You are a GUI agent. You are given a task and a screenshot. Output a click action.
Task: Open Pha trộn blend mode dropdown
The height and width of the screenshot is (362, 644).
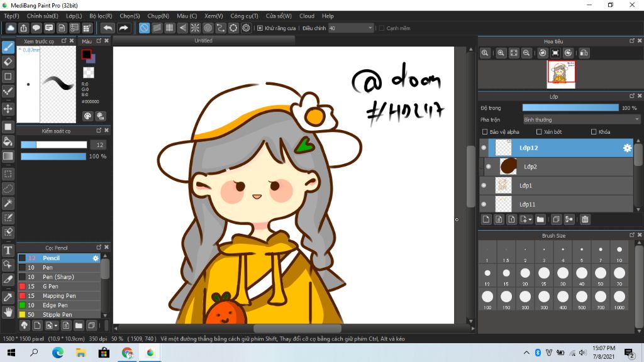(581, 120)
